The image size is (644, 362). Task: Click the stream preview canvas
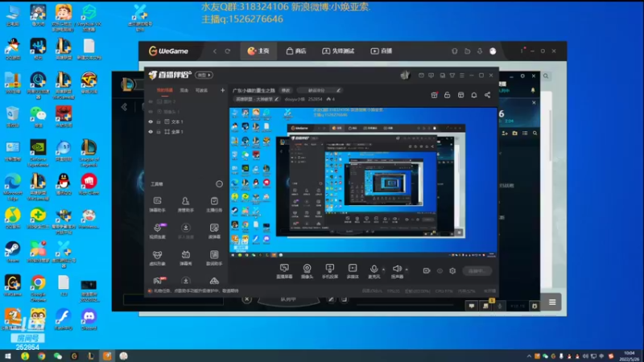click(363, 183)
